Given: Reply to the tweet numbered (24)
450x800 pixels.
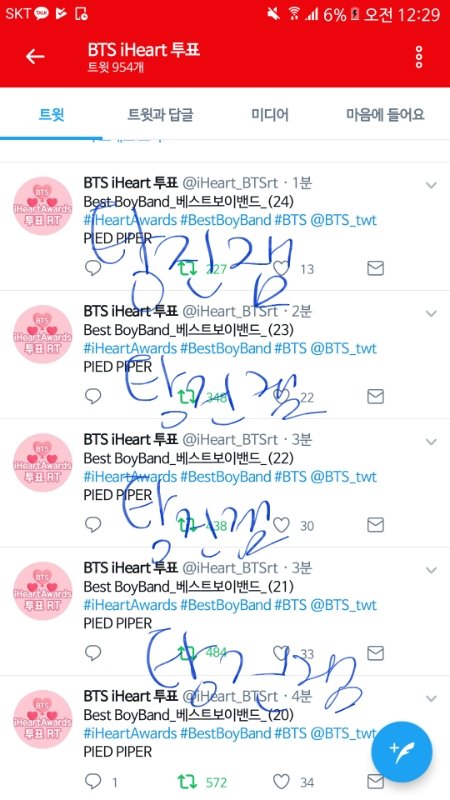Looking at the screenshot, I should point(93,268).
